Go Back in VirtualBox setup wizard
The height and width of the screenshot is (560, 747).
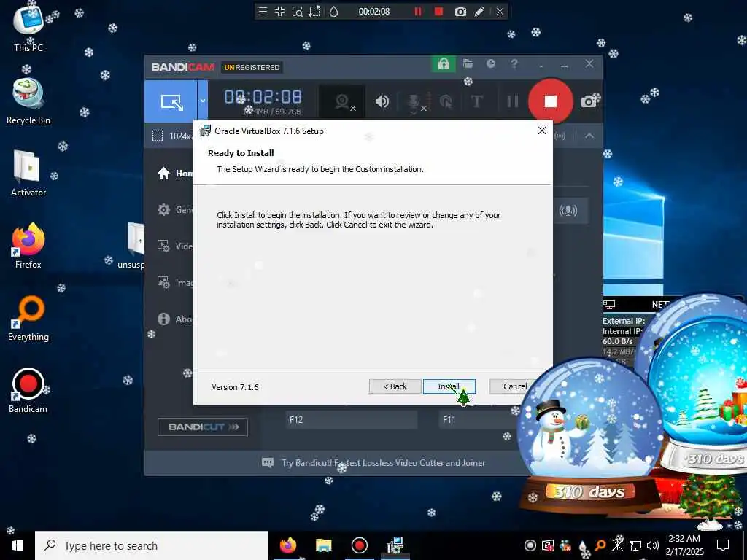coord(395,386)
